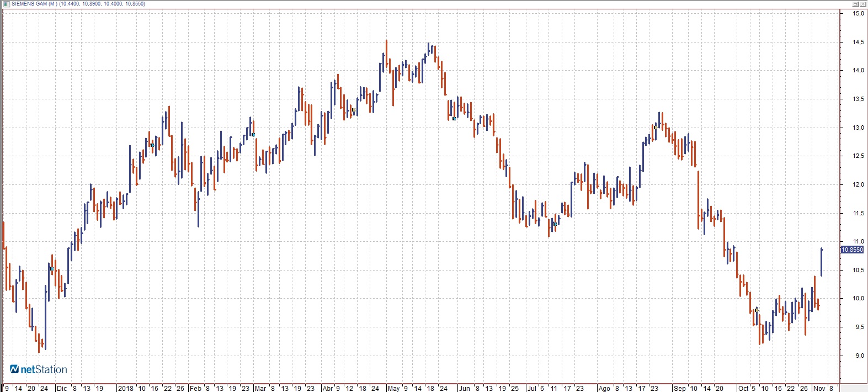Click the 13,0 price axis label
Screen dimensions: 868x392
pyautogui.click(x=859, y=128)
